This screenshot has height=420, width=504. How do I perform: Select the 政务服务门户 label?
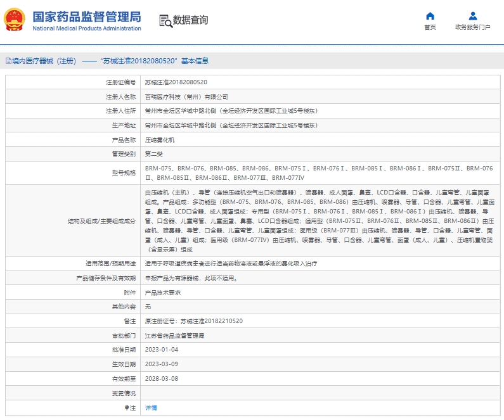(473, 27)
